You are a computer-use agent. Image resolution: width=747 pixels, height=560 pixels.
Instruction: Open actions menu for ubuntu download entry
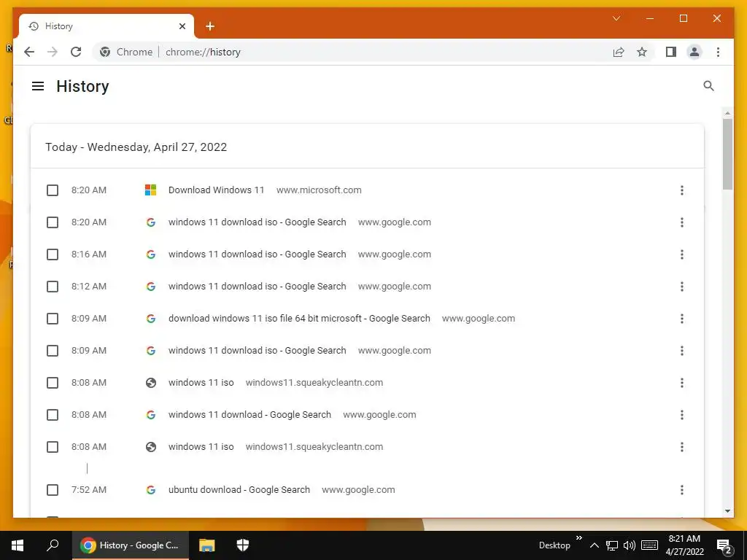click(x=682, y=490)
